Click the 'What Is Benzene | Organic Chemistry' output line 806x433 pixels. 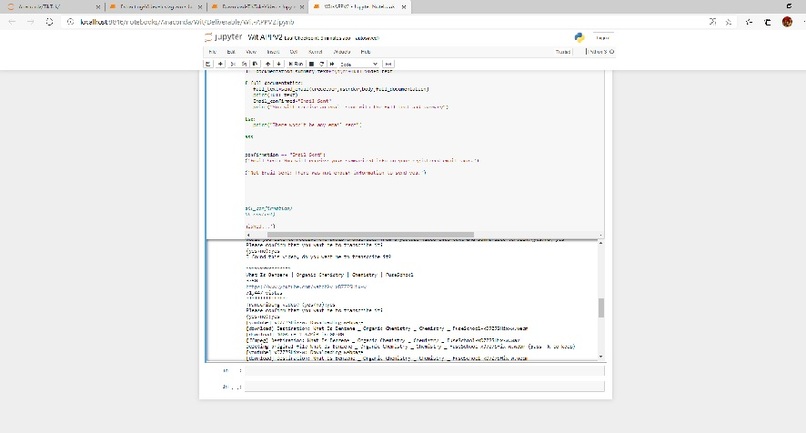click(x=329, y=275)
